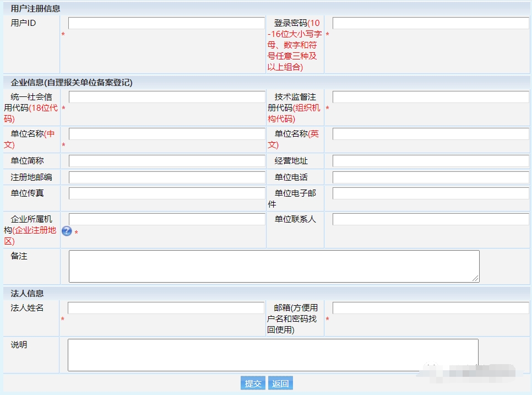The image size is (532, 395).
Task: Focus the 单位名称 (中文) field
Action: click(x=167, y=134)
